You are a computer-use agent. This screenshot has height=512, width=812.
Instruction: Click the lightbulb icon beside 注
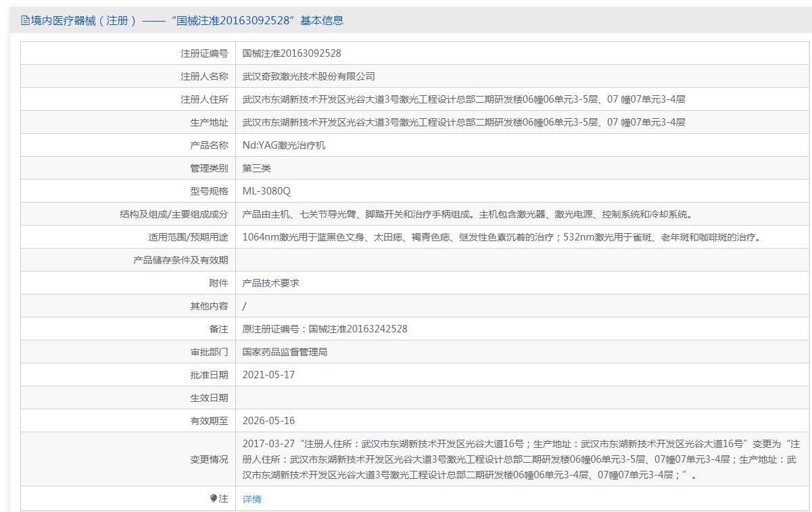tap(214, 498)
